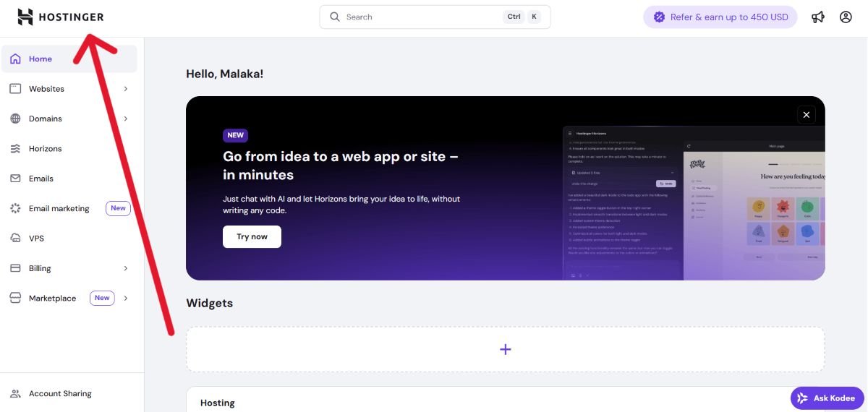Click the Account Sharing people icon
The image size is (868, 412).
point(15,394)
